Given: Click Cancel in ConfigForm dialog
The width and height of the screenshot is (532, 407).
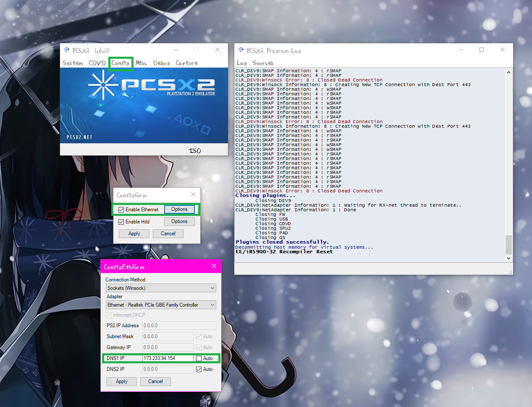Looking at the screenshot, I should pyautogui.click(x=168, y=234).
